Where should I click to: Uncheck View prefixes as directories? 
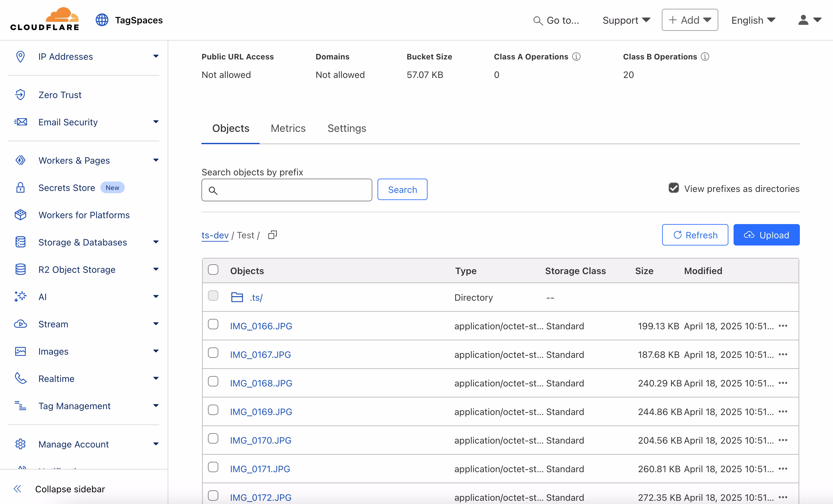pos(673,188)
